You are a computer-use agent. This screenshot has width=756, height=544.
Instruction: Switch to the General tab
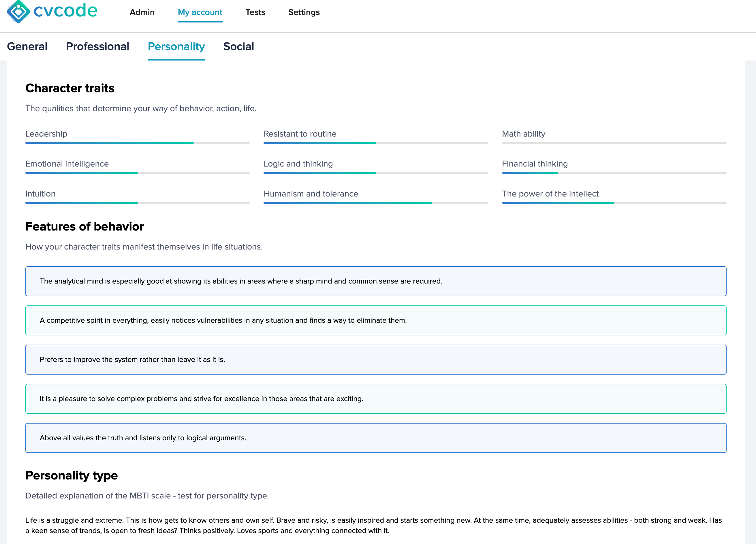(27, 47)
